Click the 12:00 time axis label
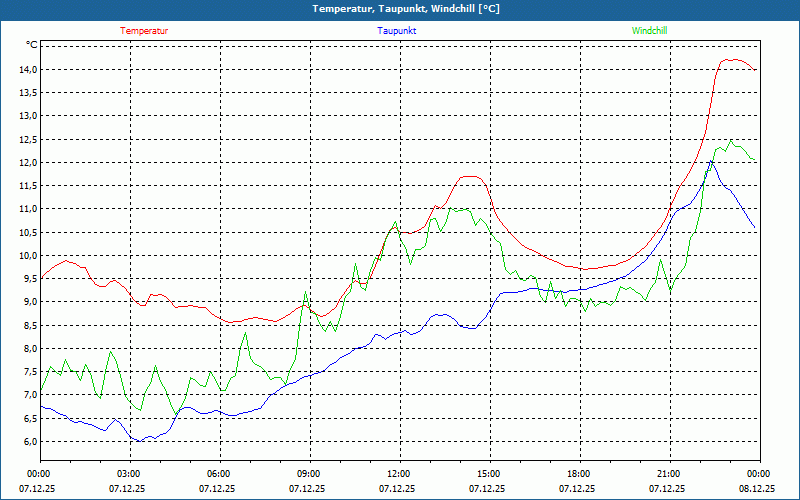Image resolution: width=800 pixels, height=500 pixels. [x=398, y=474]
